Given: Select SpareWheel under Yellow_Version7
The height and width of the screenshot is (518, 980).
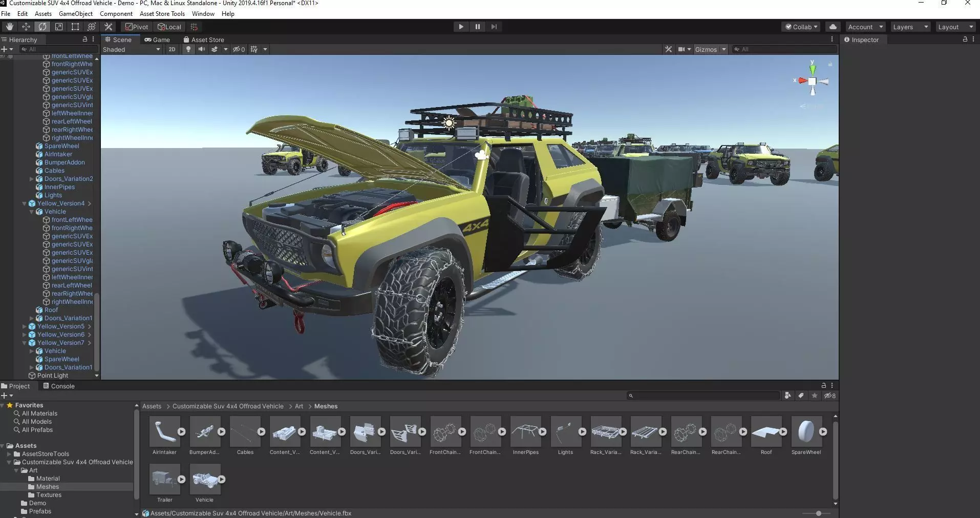Looking at the screenshot, I should point(61,359).
